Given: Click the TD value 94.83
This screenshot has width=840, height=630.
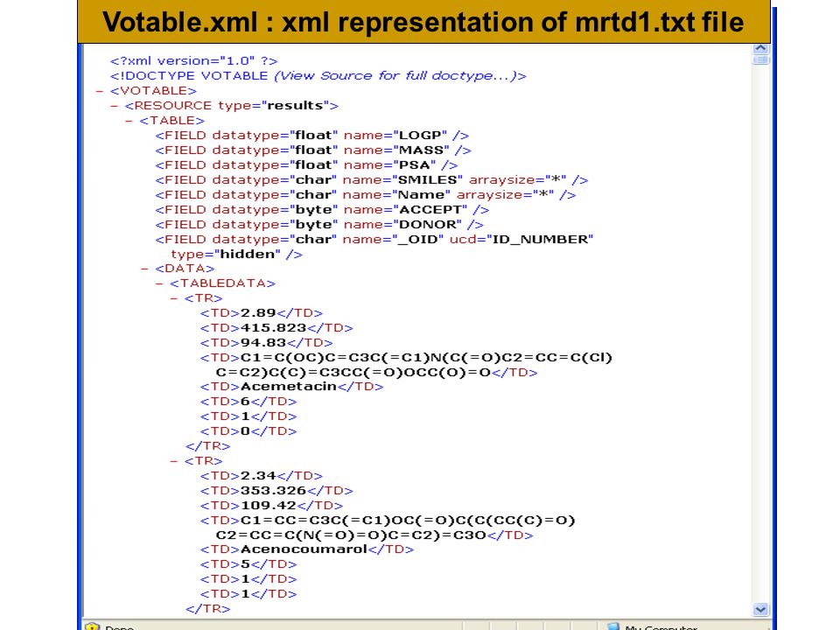Looking at the screenshot, I should [263, 343].
